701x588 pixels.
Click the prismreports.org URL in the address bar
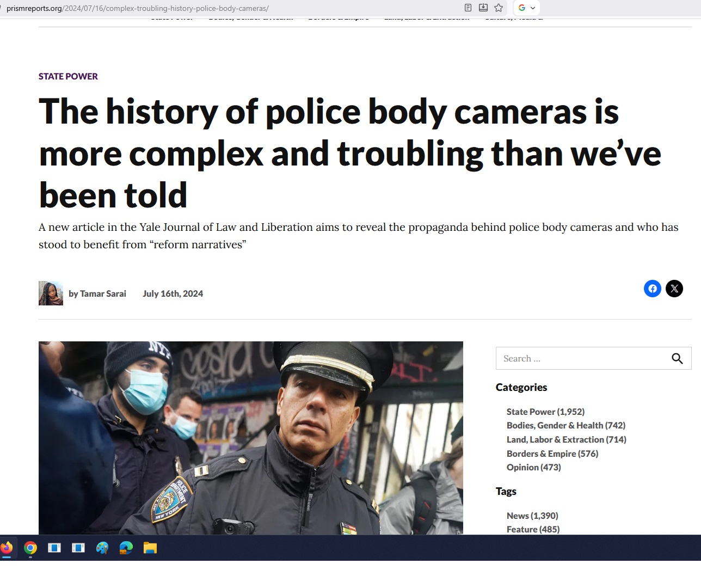pyautogui.click(x=138, y=8)
